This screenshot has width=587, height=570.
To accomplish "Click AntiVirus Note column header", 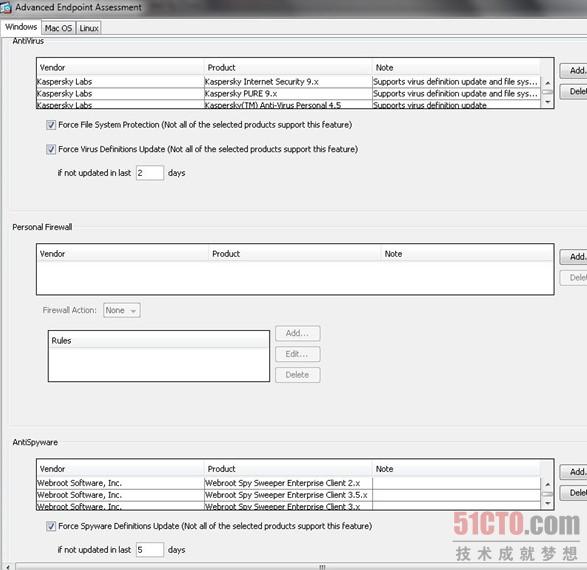I will point(456,68).
